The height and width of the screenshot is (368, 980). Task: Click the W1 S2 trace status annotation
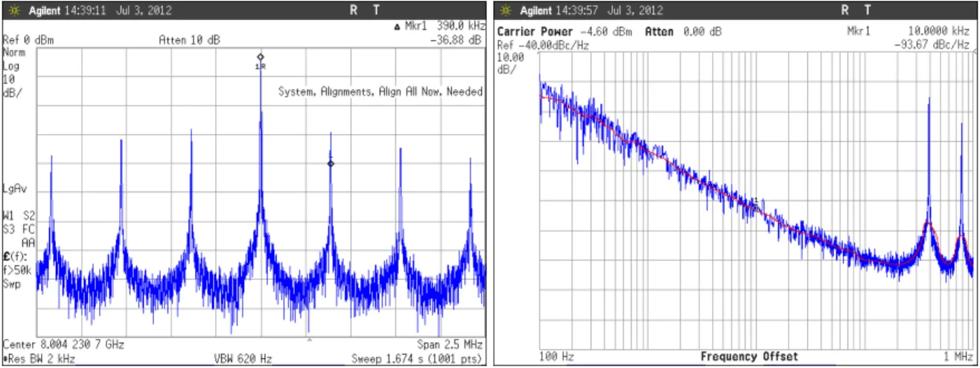pos(19,216)
